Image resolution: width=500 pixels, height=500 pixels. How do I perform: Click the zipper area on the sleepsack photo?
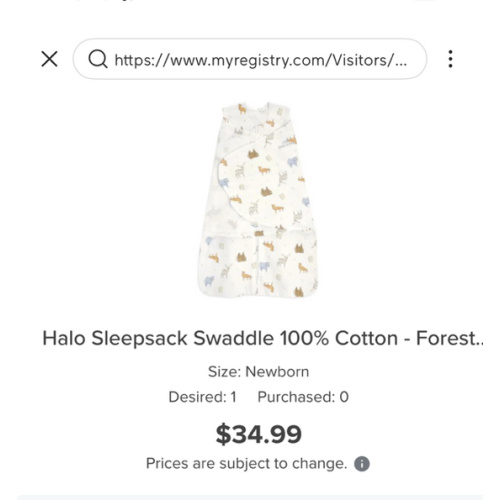pos(258,263)
